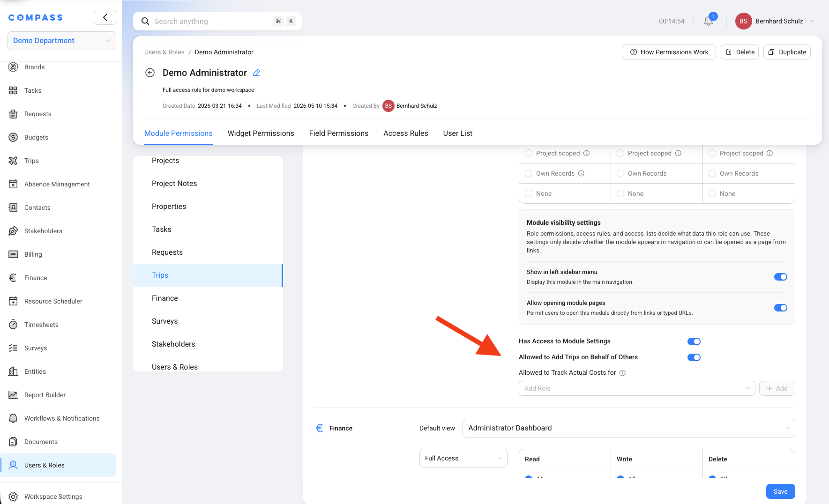This screenshot has height=504, width=829.
Task: Open the notifications bell in header
Action: tap(709, 21)
